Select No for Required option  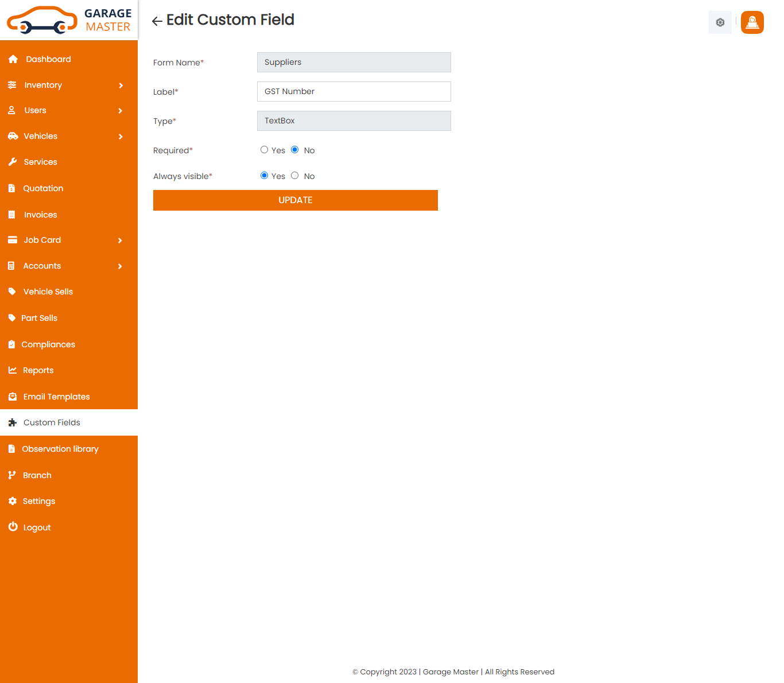pos(295,150)
